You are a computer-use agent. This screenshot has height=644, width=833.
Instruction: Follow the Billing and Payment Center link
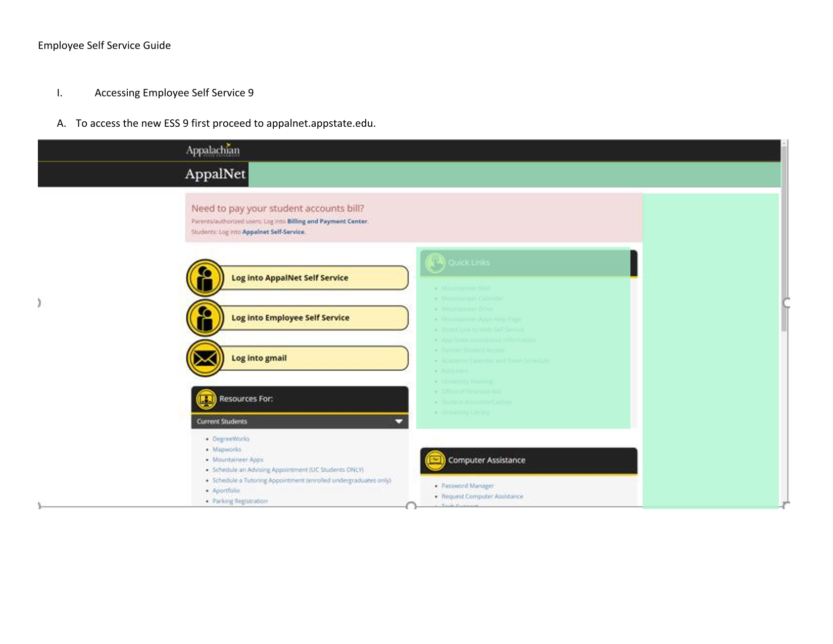[x=327, y=221]
